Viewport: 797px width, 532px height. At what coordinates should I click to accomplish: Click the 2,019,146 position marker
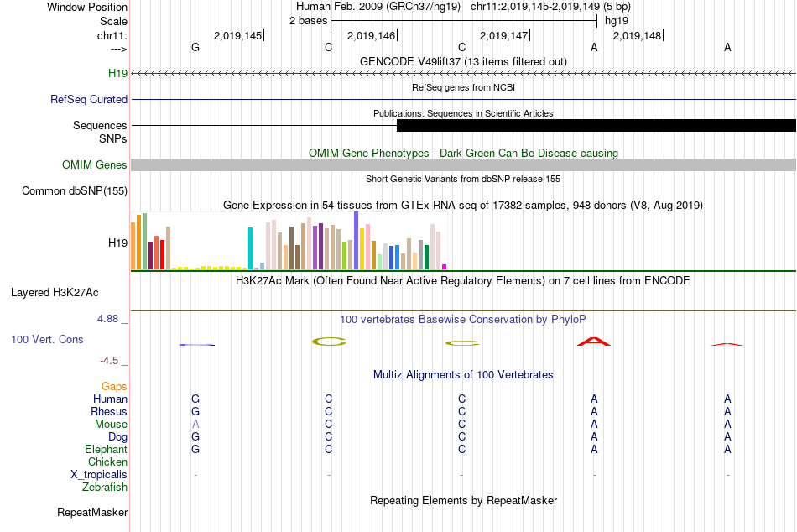372,35
